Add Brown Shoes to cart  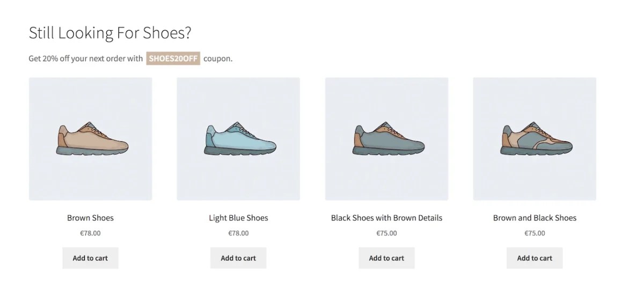(x=90, y=258)
